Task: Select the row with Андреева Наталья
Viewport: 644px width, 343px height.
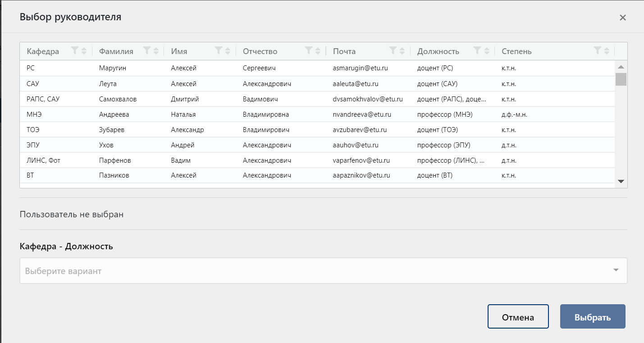Action: (318, 114)
